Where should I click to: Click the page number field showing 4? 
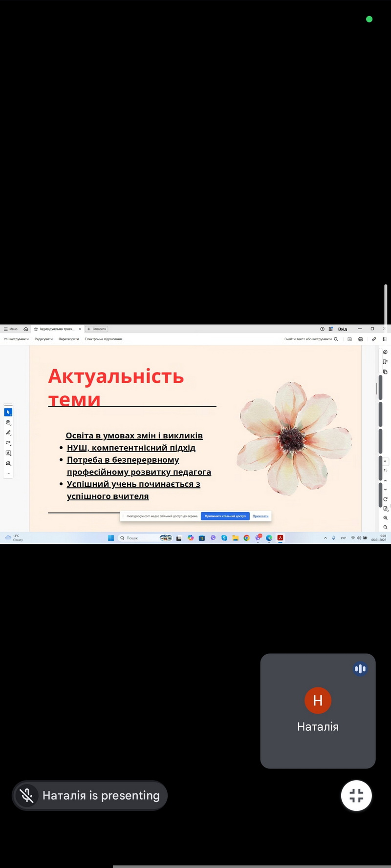385,461
